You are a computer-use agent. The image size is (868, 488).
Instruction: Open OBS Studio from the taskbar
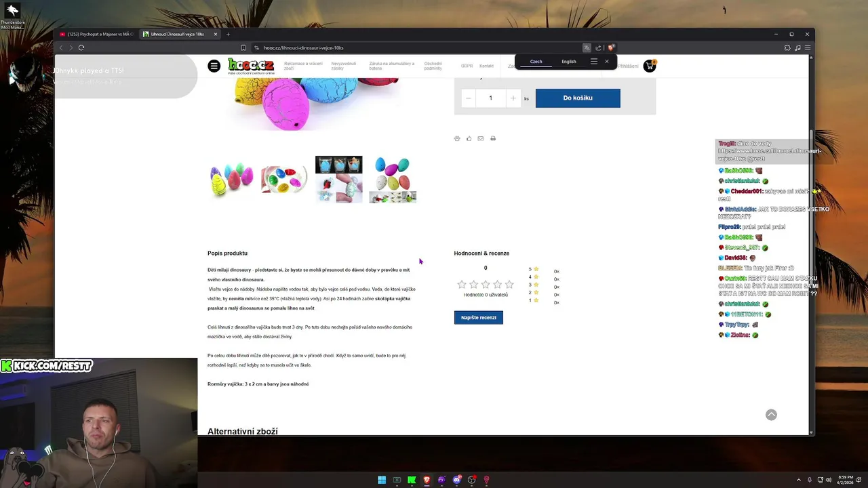point(471,480)
